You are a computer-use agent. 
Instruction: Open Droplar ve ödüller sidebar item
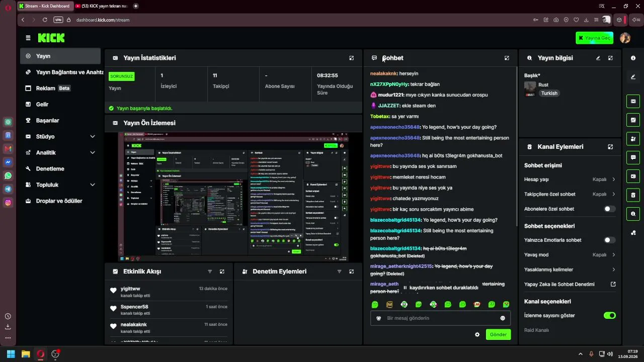point(60,201)
